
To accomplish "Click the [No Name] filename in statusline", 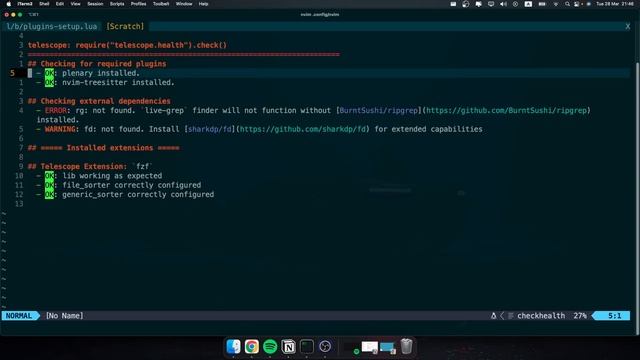I will tap(64, 316).
